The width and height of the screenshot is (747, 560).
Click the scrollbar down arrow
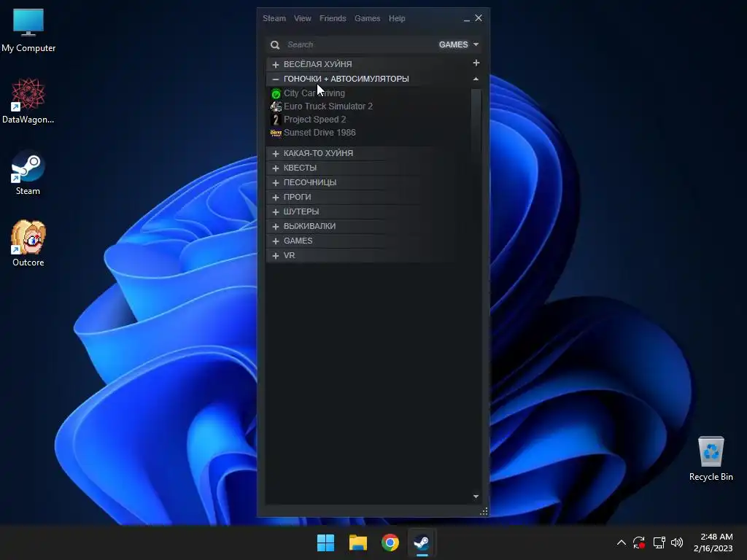[x=476, y=497]
